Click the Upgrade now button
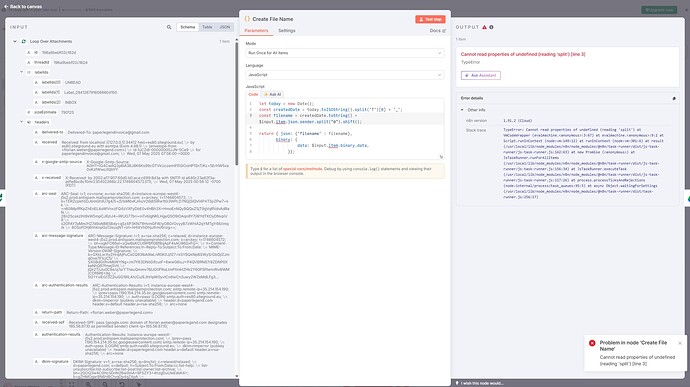 [659, 10]
